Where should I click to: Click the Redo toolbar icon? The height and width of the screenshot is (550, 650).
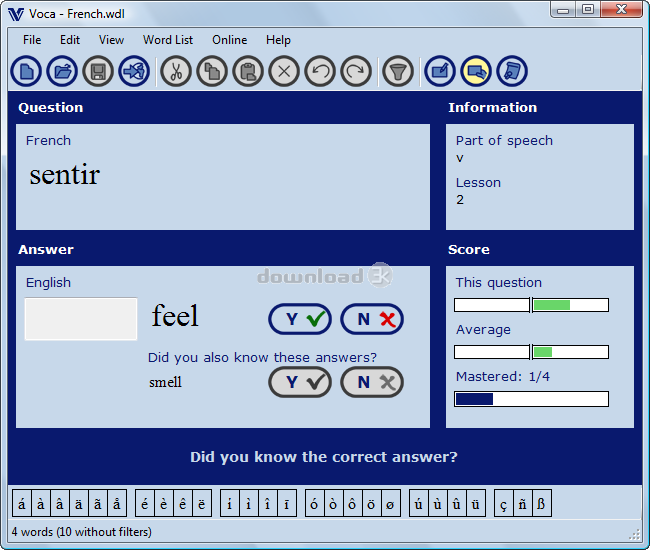coord(356,71)
